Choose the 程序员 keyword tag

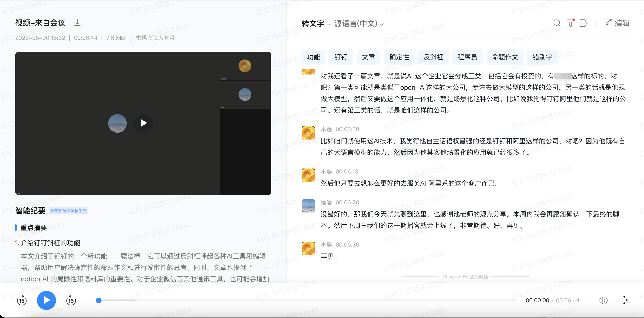pyautogui.click(x=467, y=57)
